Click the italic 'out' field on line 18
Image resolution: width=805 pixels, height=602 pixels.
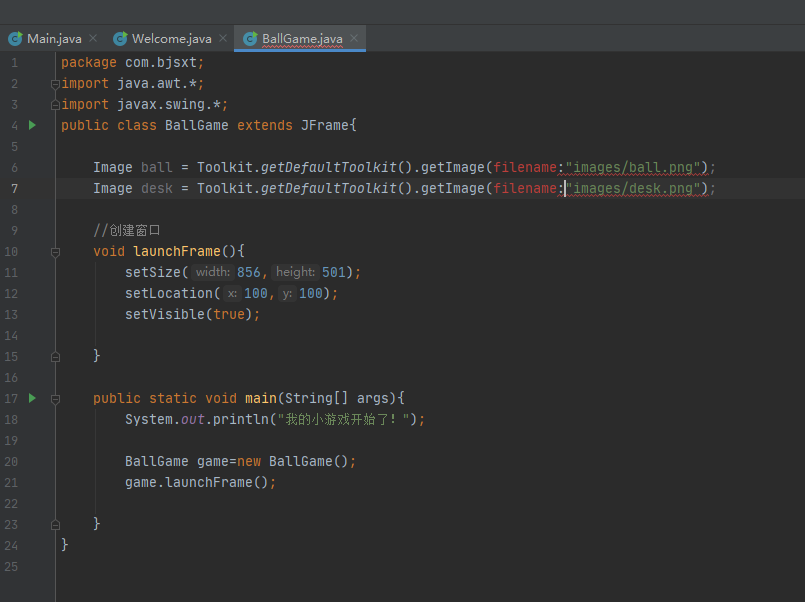pyautogui.click(x=193, y=420)
